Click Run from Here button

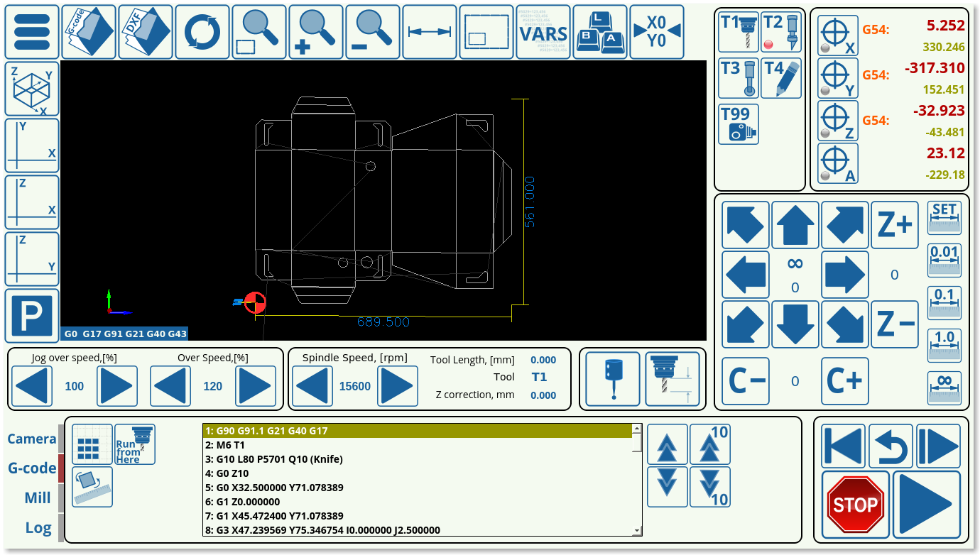[x=135, y=444]
